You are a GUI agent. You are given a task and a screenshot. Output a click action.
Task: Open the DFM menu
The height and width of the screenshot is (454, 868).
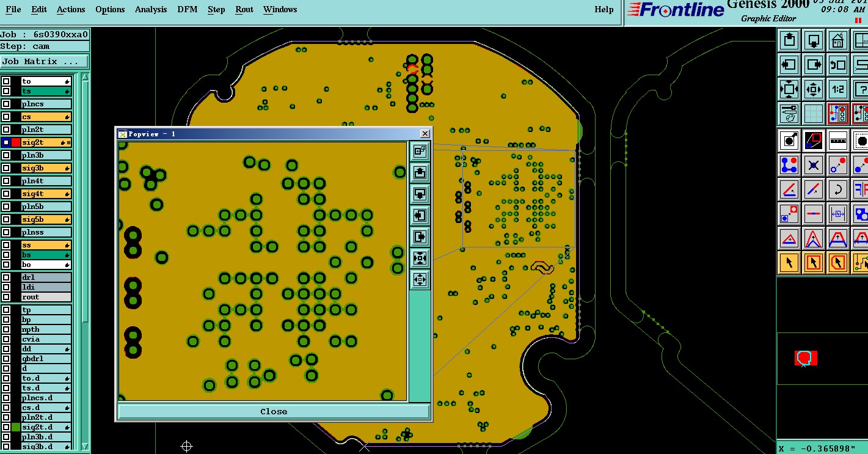pyautogui.click(x=188, y=9)
